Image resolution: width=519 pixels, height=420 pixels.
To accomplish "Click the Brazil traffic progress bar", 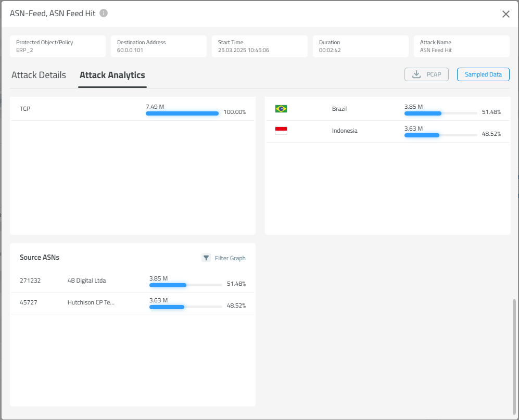I will pos(440,113).
